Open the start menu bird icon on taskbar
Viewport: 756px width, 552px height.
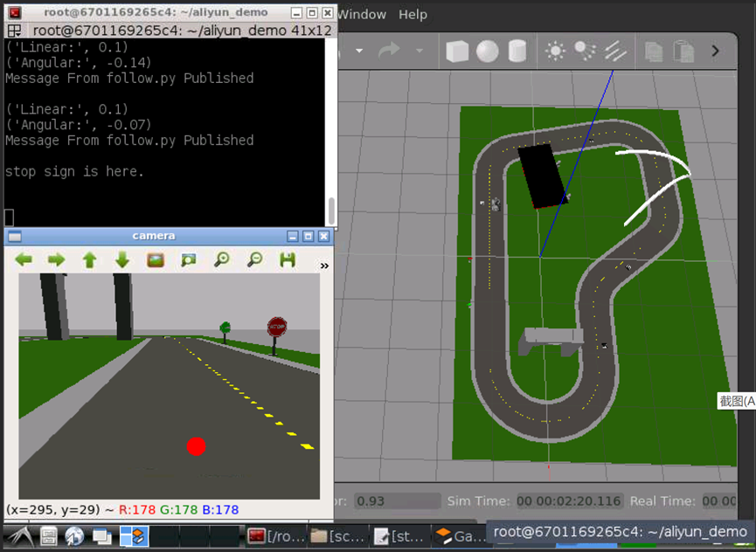point(21,536)
